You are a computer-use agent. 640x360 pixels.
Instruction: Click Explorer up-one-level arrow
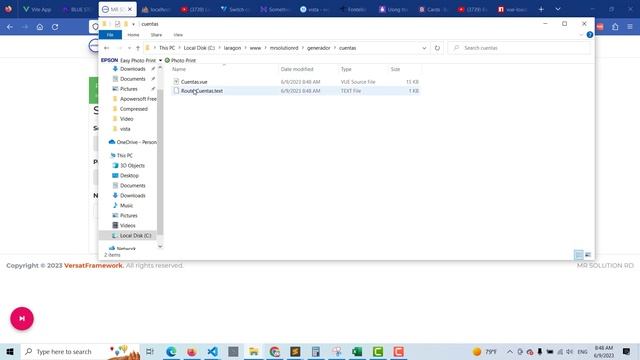(138, 48)
